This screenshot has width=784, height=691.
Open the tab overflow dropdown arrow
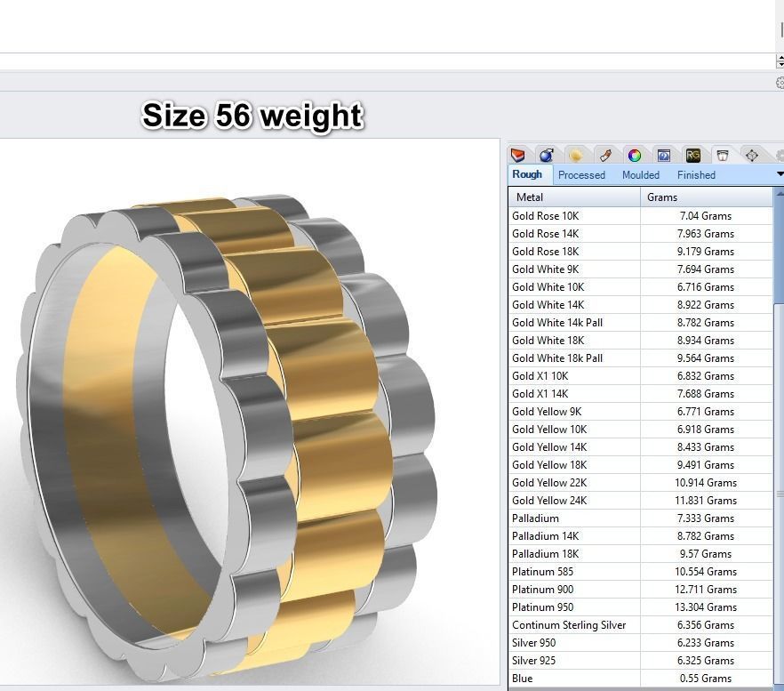780,174
